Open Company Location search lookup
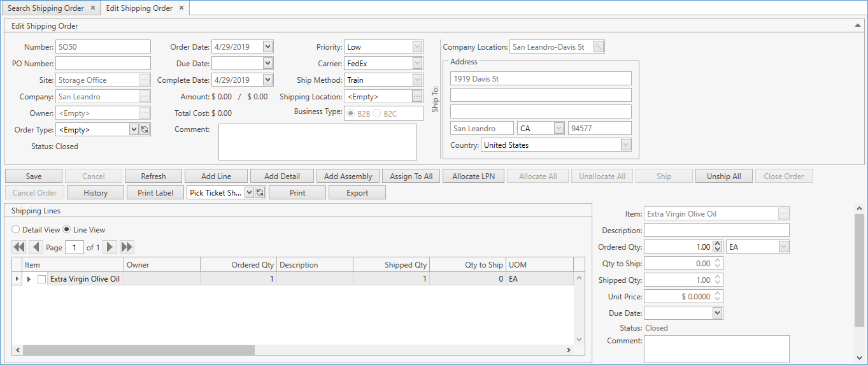Image resolution: width=868 pixels, height=365 pixels. [x=599, y=47]
